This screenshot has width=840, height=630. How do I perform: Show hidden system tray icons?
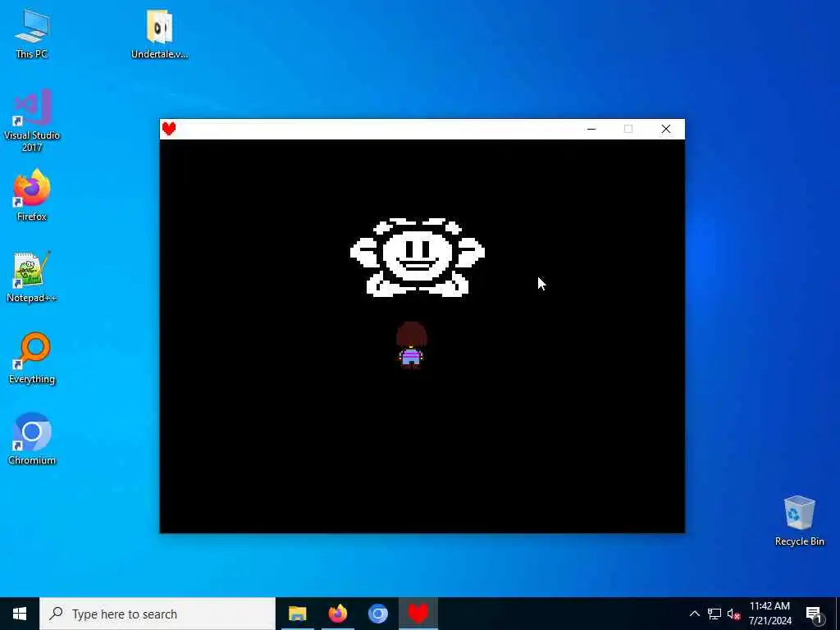coord(694,614)
